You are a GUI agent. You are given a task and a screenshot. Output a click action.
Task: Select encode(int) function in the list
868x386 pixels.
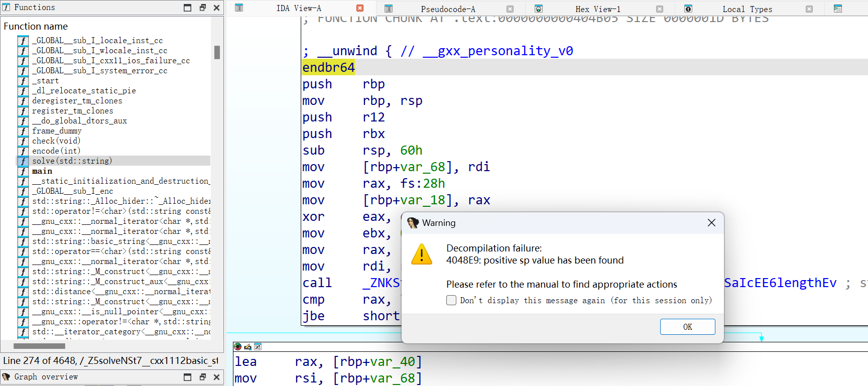(x=56, y=151)
